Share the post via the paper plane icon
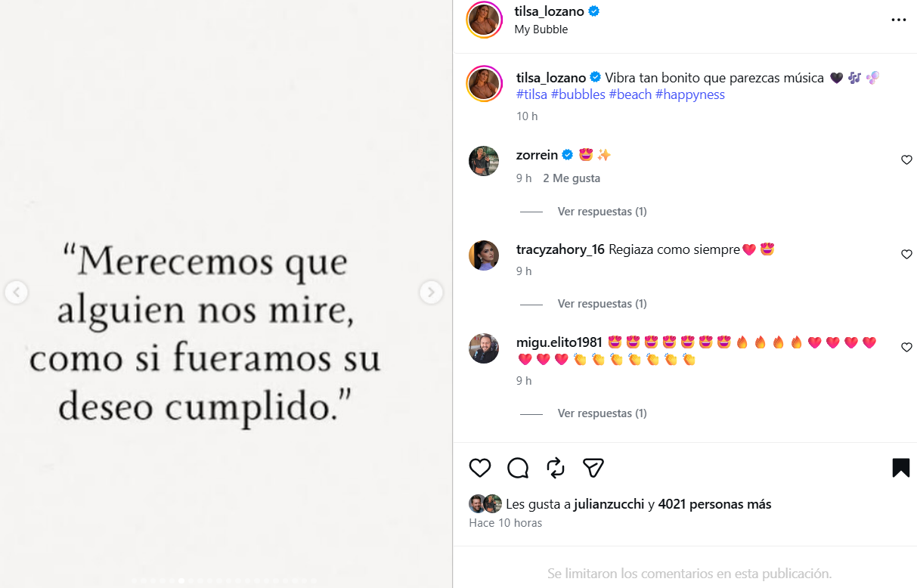Viewport: 917px width, 588px height. pyautogui.click(x=593, y=468)
